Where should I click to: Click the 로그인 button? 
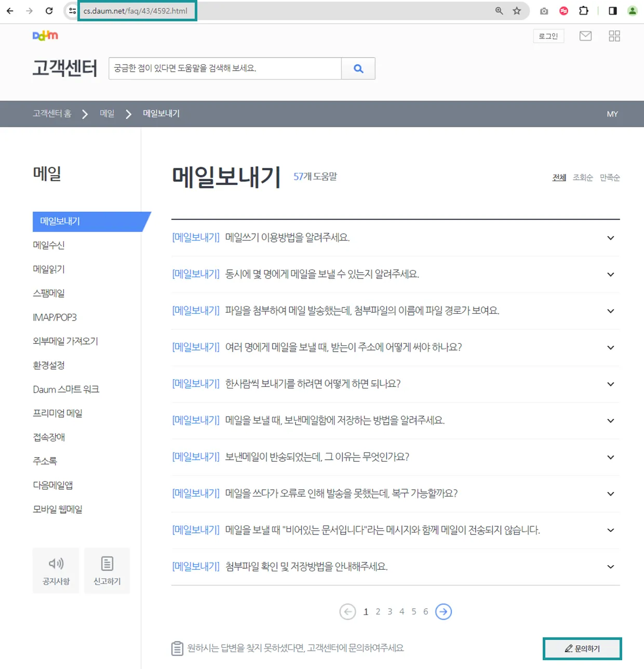click(x=548, y=36)
